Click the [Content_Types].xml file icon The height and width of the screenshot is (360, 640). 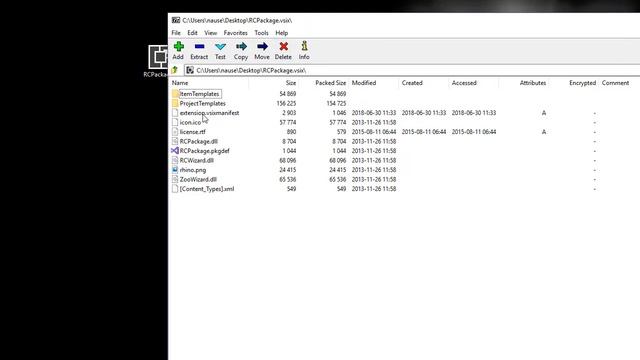175,189
